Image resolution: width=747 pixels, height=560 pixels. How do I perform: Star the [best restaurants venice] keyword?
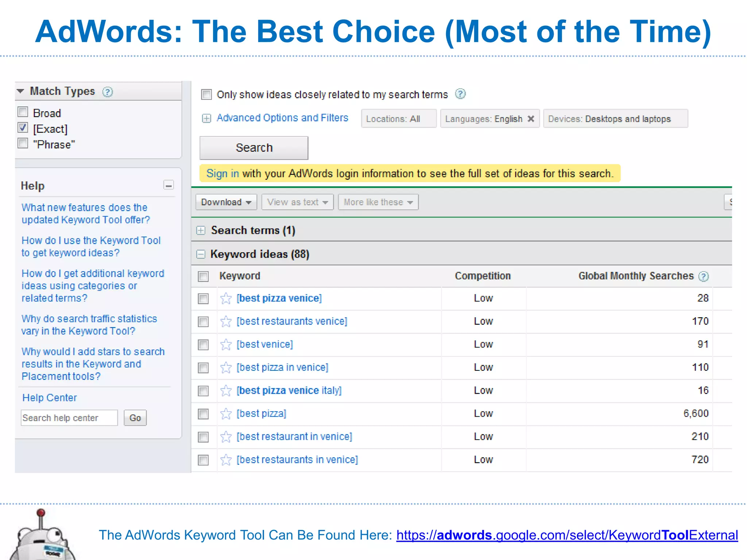coord(226,322)
